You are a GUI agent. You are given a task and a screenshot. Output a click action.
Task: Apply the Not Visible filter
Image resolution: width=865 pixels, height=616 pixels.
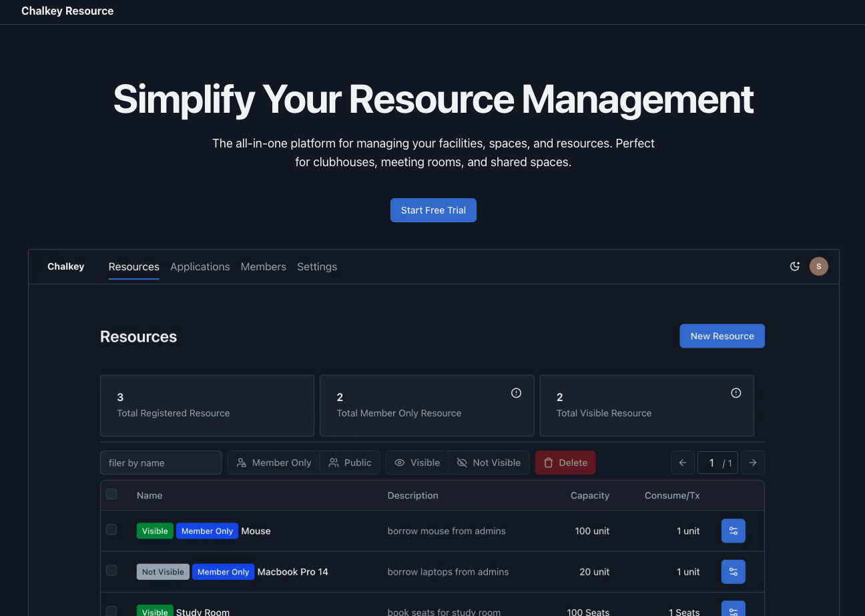point(489,462)
